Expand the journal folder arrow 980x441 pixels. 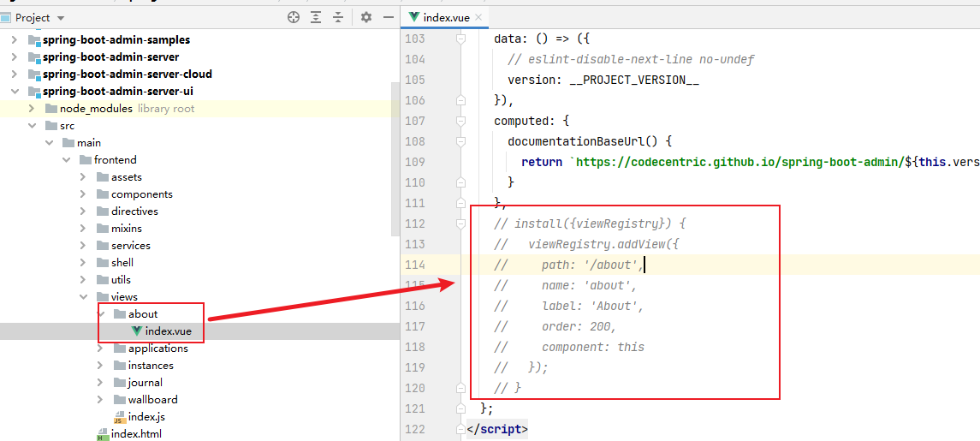(100, 383)
